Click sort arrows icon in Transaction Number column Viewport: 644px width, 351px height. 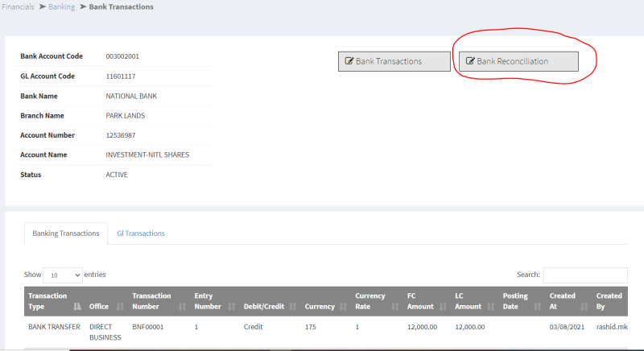(181, 307)
